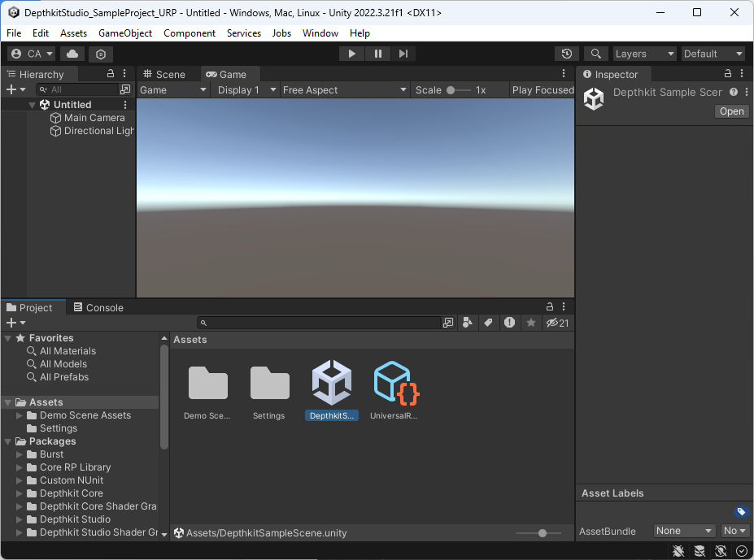Open the global search magnifier icon
This screenshot has width=754, height=560.
click(x=596, y=54)
